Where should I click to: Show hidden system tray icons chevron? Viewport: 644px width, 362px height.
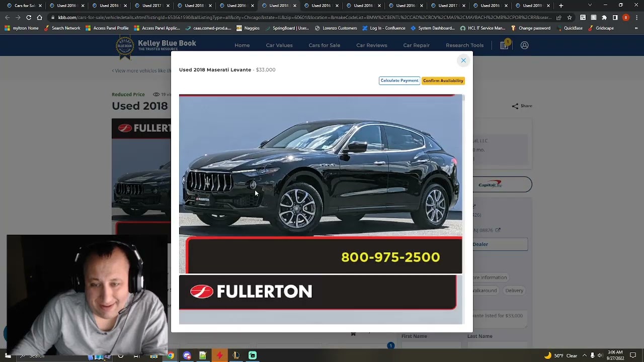[585, 356]
